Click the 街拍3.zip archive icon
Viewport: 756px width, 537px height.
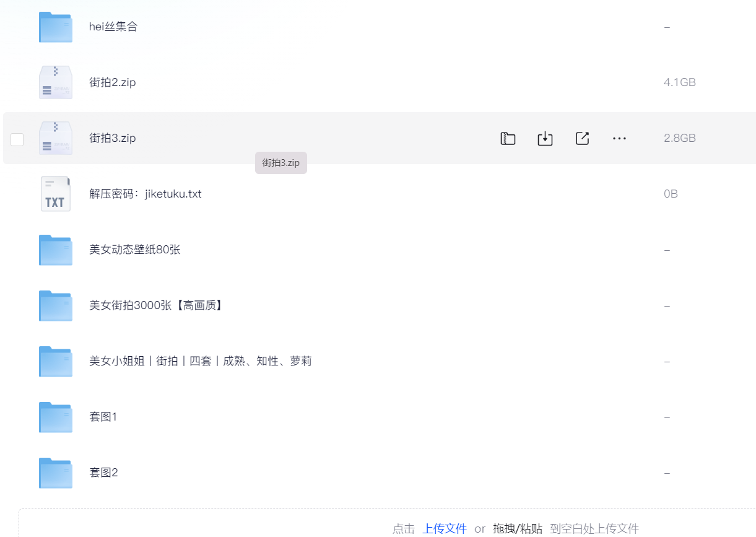pyautogui.click(x=56, y=138)
